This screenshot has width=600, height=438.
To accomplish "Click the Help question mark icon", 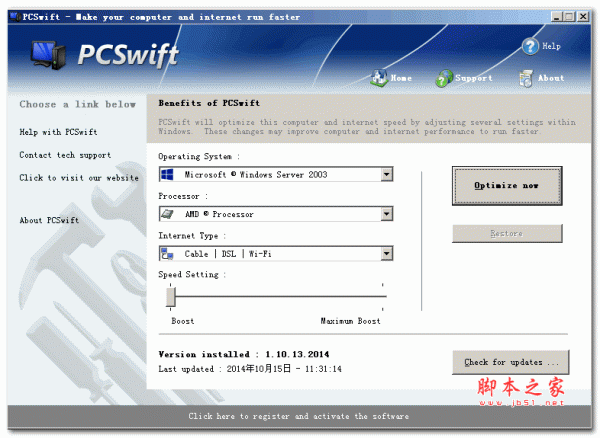I will [x=530, y=46].
